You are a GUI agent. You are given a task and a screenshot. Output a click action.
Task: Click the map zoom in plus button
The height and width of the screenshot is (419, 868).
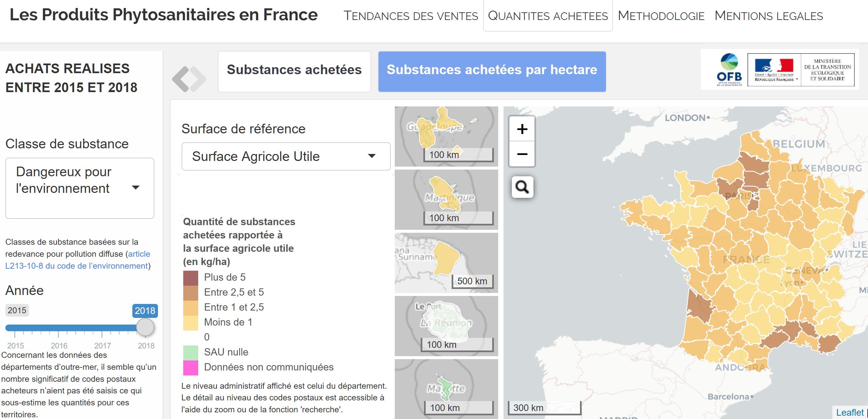coord(522,129)
